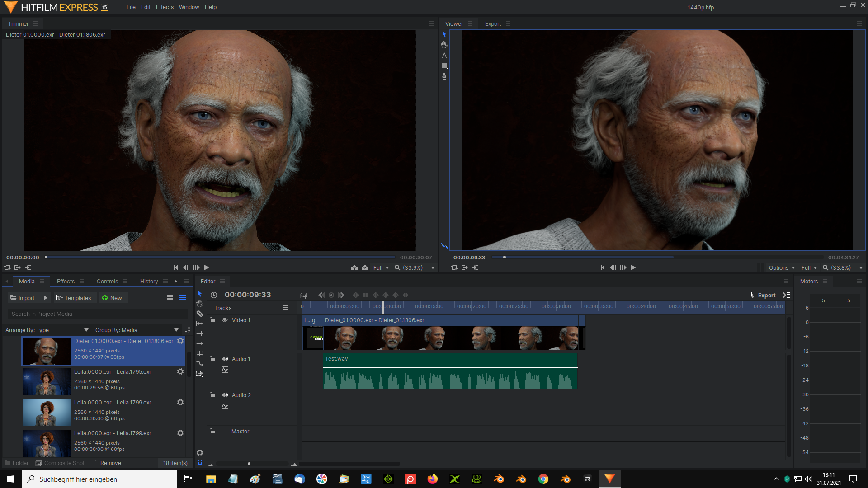Screen dimensions: 868x488
Task: Click the Trimmer playback scrub bar
Action: point(220,257)
